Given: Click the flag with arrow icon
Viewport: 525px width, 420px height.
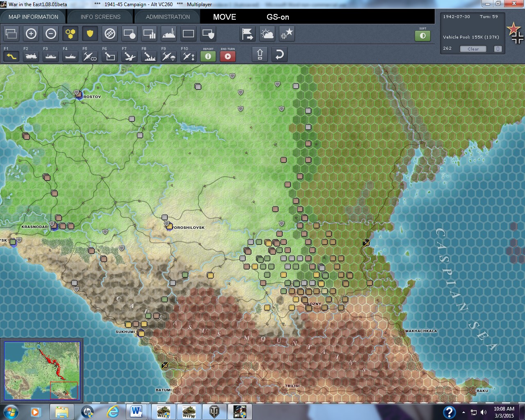Looking at the screenshot, I should 248,34.
